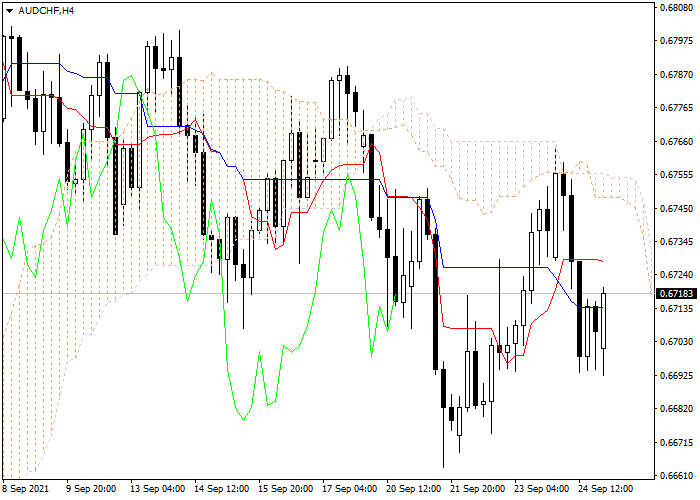Click the 0.67555 price scale label
The height and width of the screenshot is (500, 700).
pyautogui.click(x=677, y=175)
